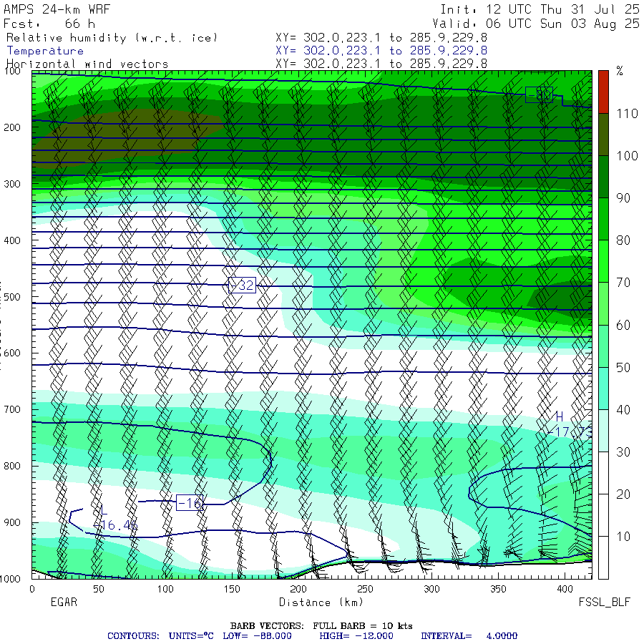The height and width of the screenshot is (644, 644).
Task: Click the -16 temperature contour label
Action: pos(190,503)
